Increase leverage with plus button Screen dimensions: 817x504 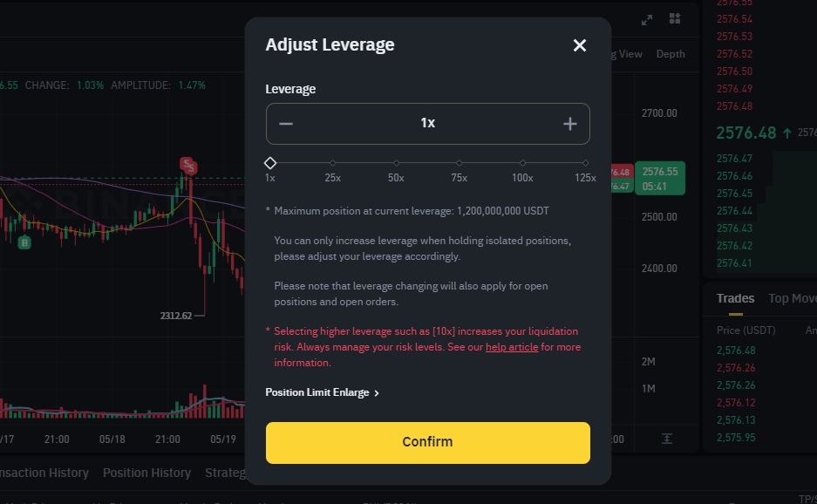tap(570, 124)
